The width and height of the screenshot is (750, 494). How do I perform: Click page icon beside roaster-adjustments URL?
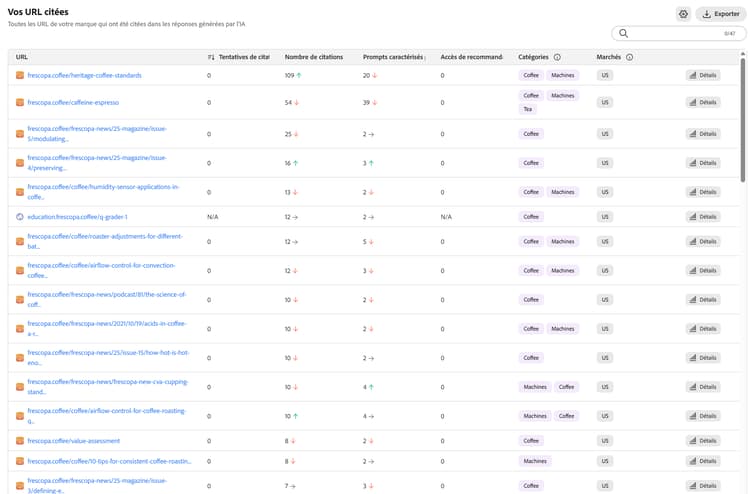[x=20, y=242]
